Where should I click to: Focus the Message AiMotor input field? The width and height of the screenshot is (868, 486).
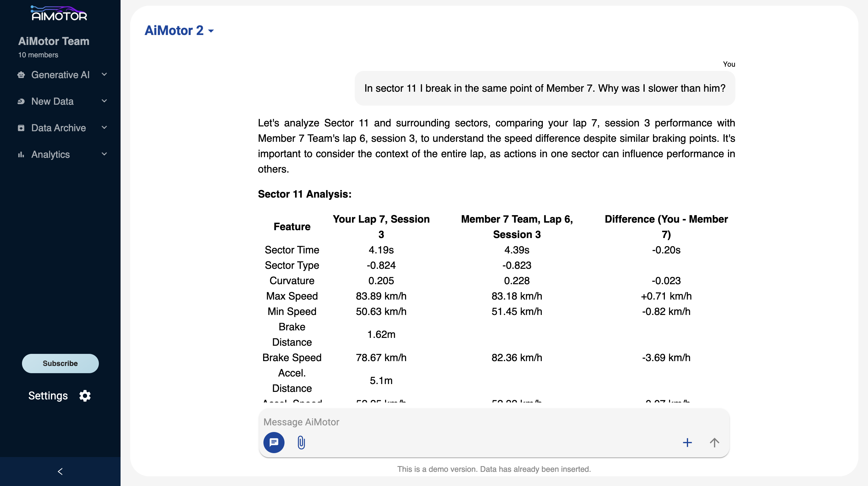click(x=472, y=422)
